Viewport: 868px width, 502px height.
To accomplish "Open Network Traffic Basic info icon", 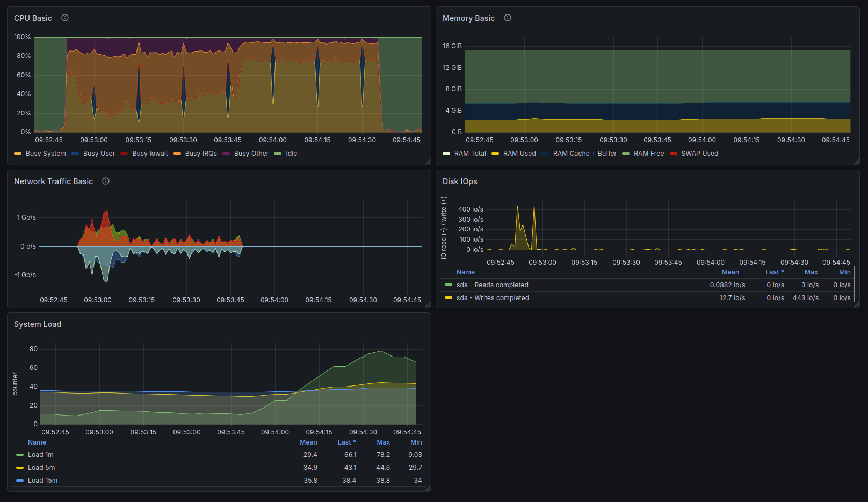I will 106,181.
